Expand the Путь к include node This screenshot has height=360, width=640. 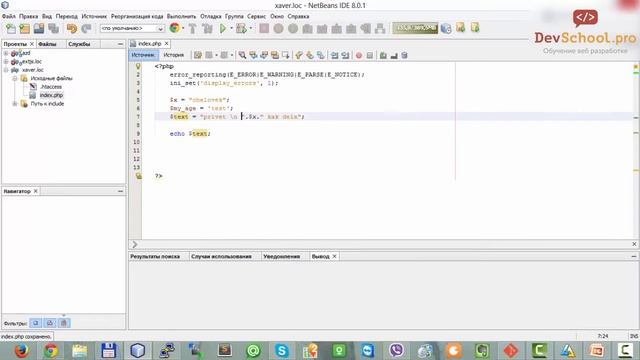point(15,104)
